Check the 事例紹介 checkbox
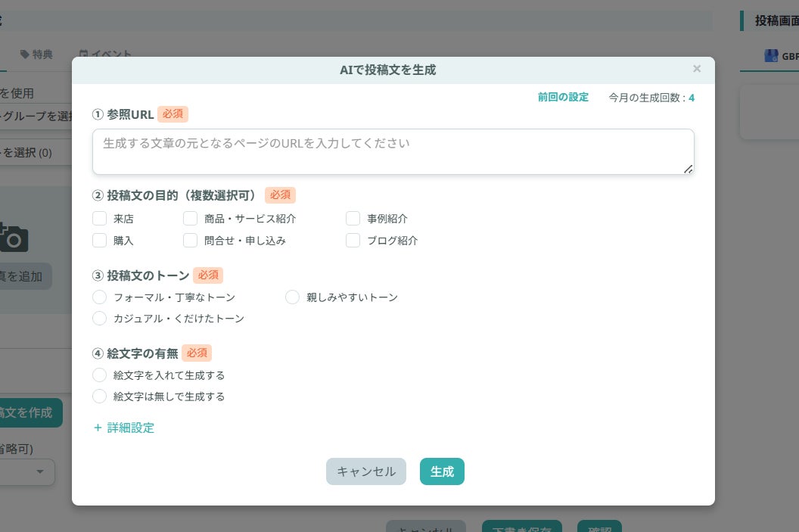Screen dimensions: 799x532 [353, 219]
